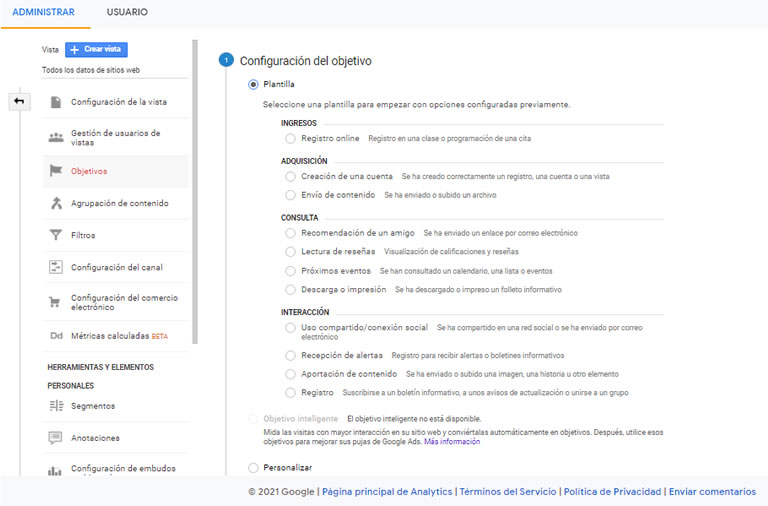Choose Uso compartido/conexión social radio button

tap(290, 327)
